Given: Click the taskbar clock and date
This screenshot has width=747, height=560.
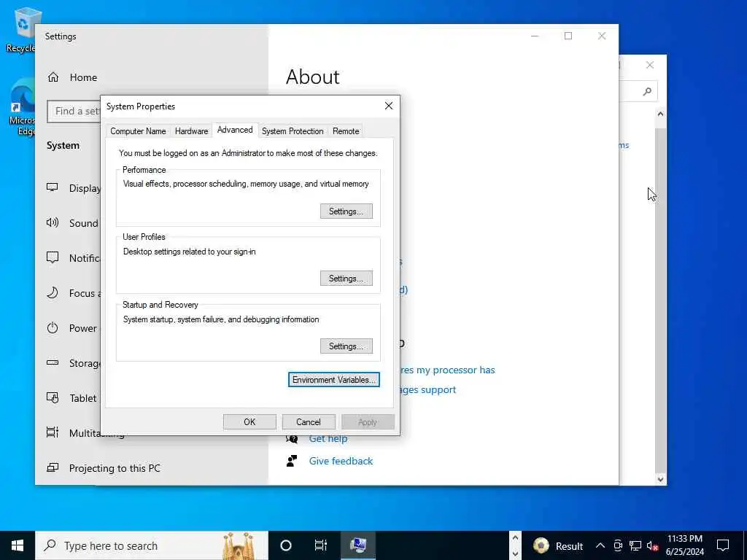Looking at the screenshot, I should 685,545.
